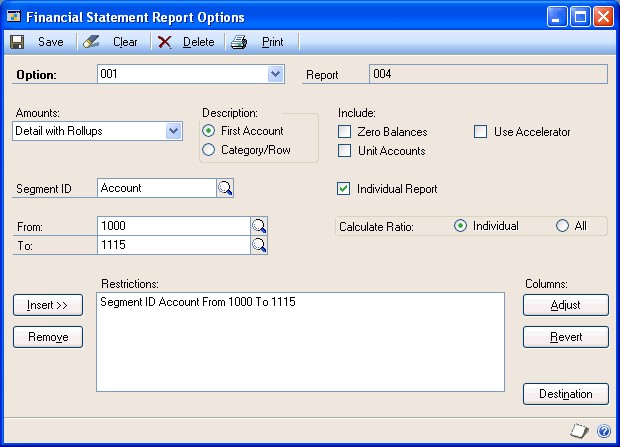The image size is (620, 447).
Task: Maximize the Financial Statement Report Options window
Action: (x=580, y=17)
